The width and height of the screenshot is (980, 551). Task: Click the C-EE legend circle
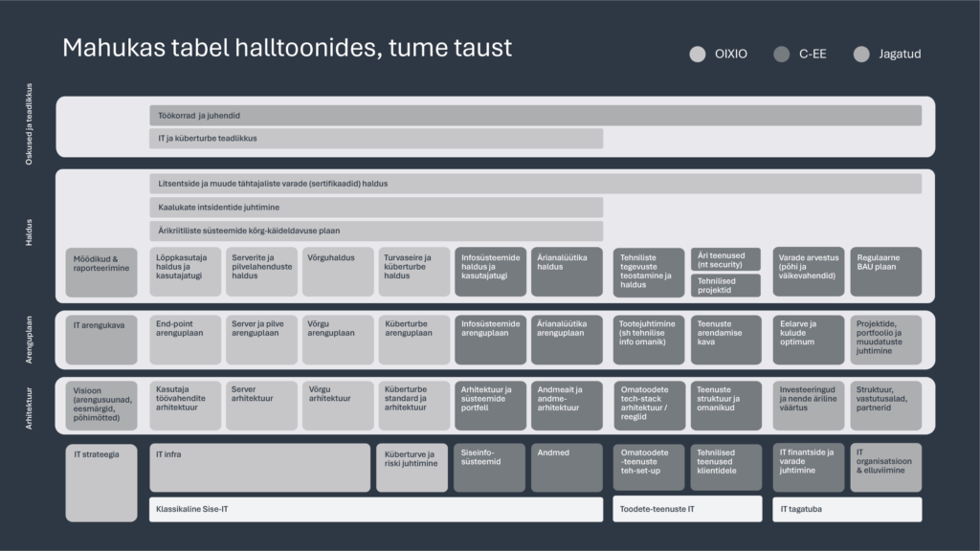coord(781,55)
